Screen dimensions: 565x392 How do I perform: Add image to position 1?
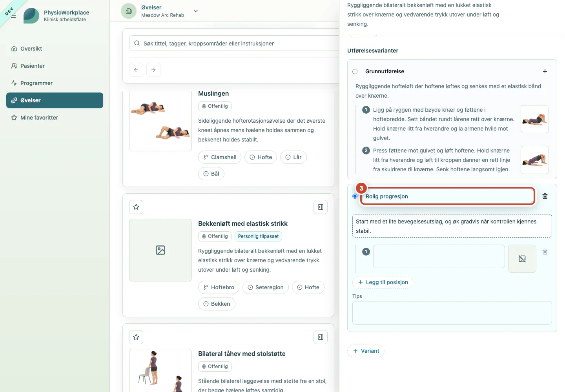pyautogui.click(x=522, y=259)
